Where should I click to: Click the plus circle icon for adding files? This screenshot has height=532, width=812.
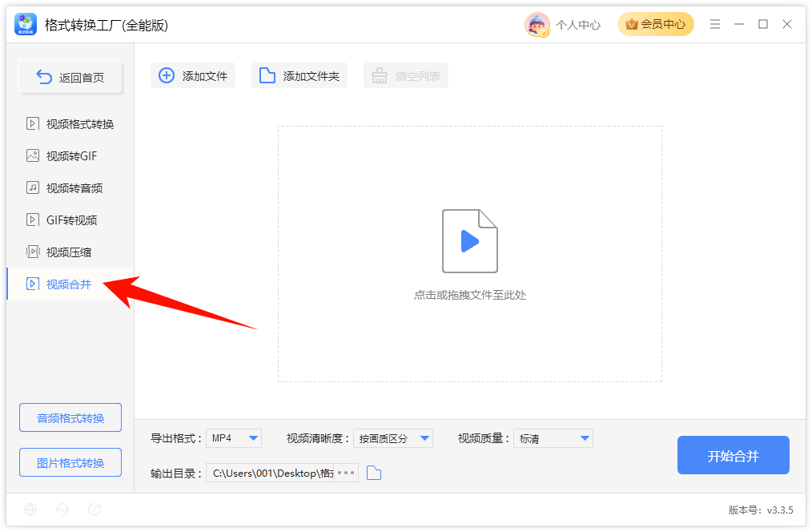[x=167, y=75]
